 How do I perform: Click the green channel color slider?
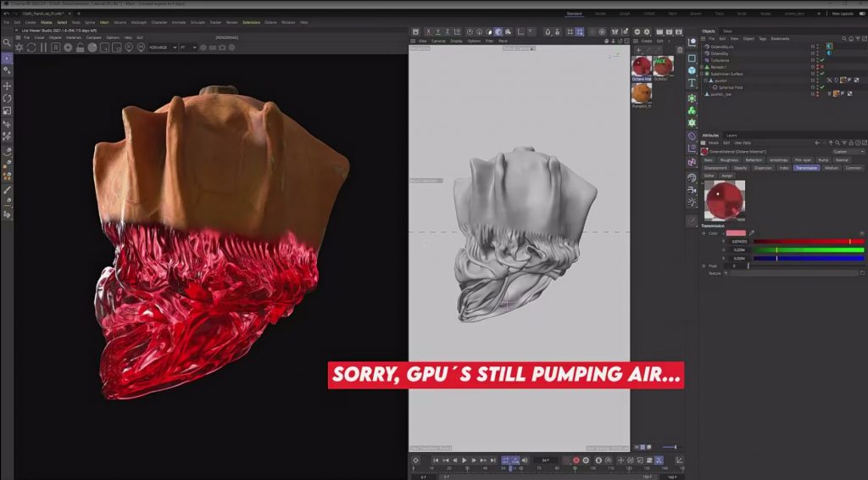[808, 249]
